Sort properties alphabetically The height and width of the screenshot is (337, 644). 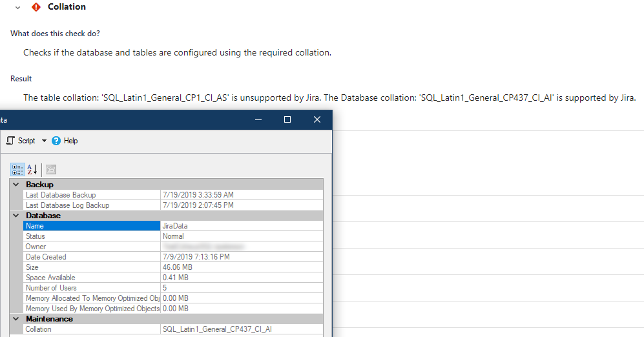[32, 170]
